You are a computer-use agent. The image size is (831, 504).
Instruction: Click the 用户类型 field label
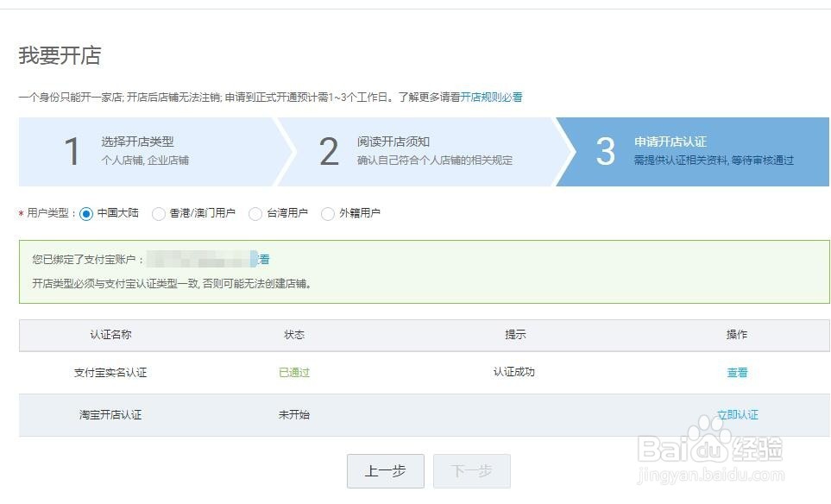pyautogui.click(x=47, y=213)
